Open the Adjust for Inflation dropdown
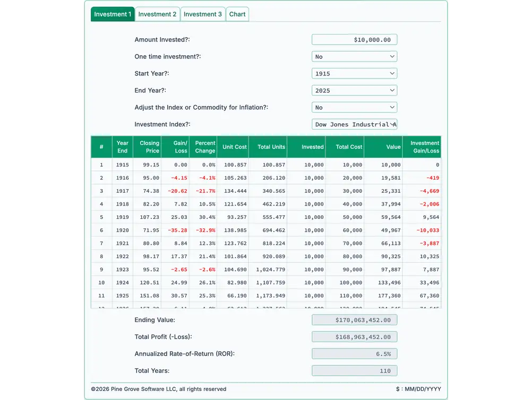The height and width of the screenshot is (400, 532). [x=354, y=108]
